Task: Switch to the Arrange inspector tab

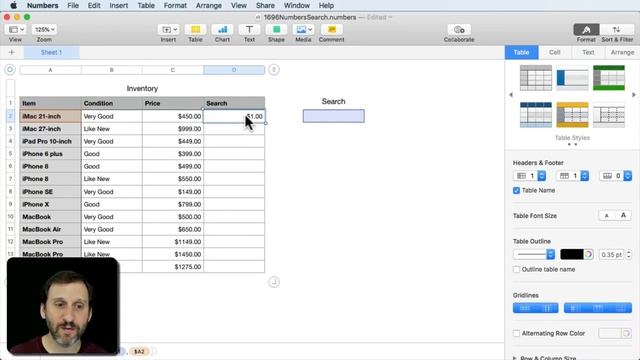Action: (x=622, y=52)
